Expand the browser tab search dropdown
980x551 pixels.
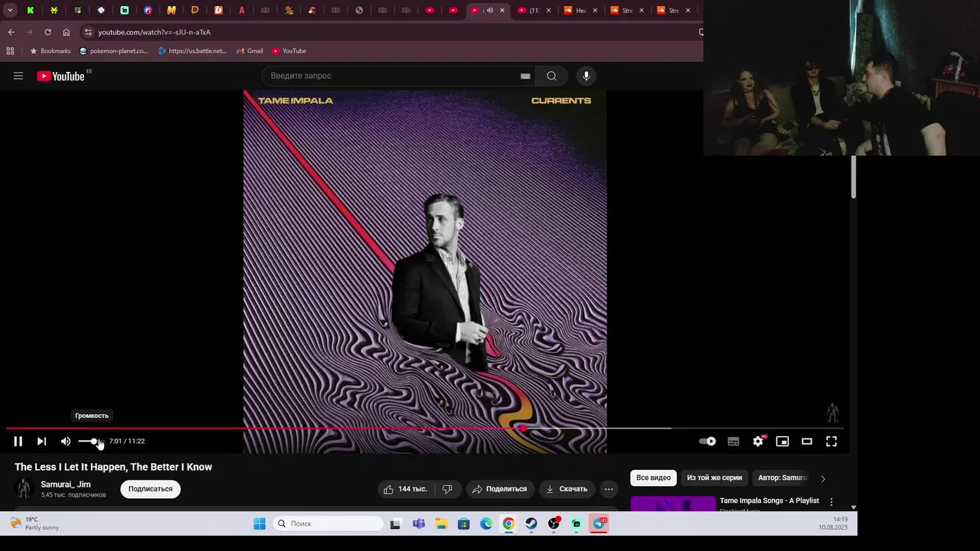tap(10, 10)
